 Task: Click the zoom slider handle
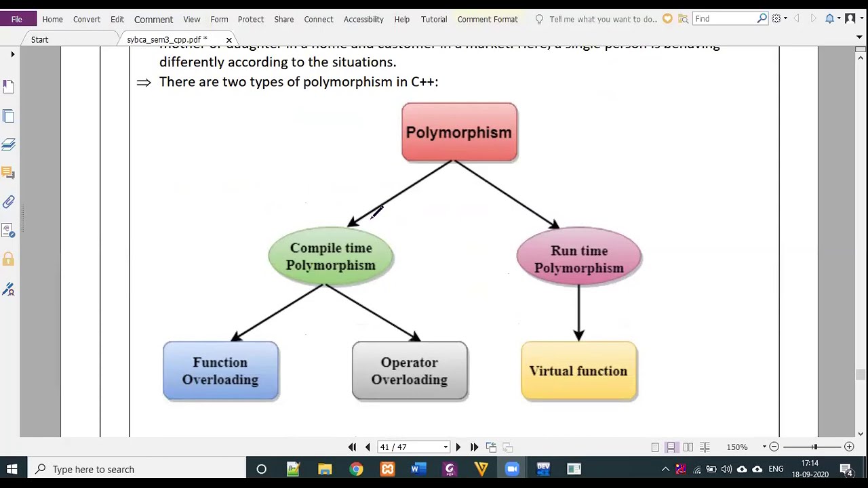click(814, 447)
